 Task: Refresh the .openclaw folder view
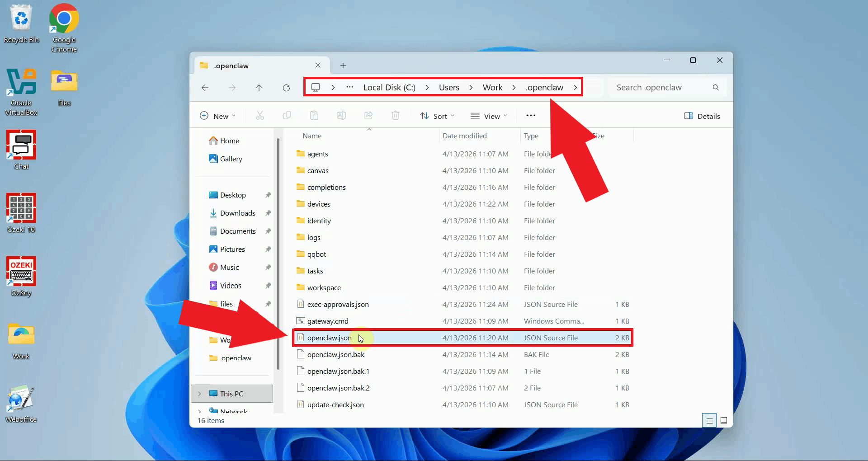(x=286, y=88)
